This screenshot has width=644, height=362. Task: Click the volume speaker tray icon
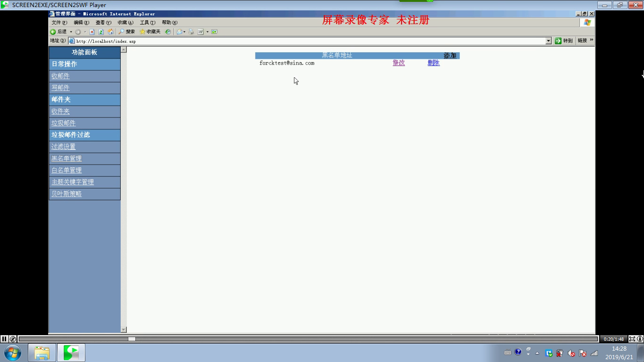click(571, 353)
